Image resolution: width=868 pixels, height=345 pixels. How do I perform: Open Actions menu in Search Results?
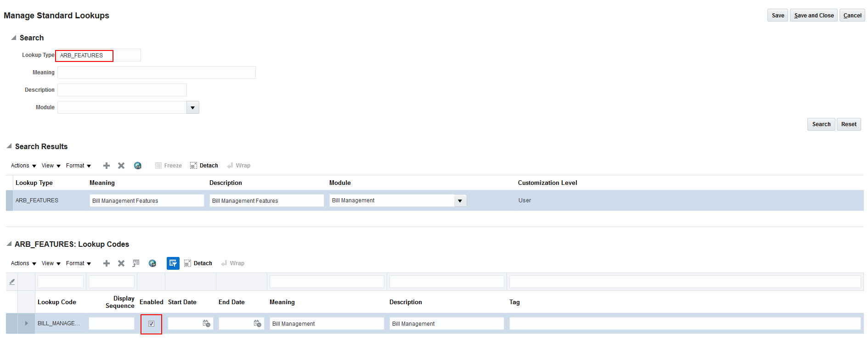[23, 166]
